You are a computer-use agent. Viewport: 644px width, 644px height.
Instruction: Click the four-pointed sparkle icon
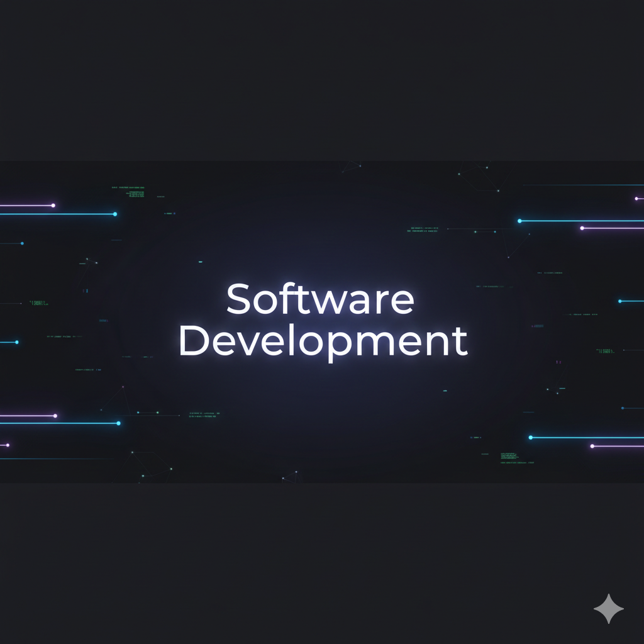(x=609, y=608)
